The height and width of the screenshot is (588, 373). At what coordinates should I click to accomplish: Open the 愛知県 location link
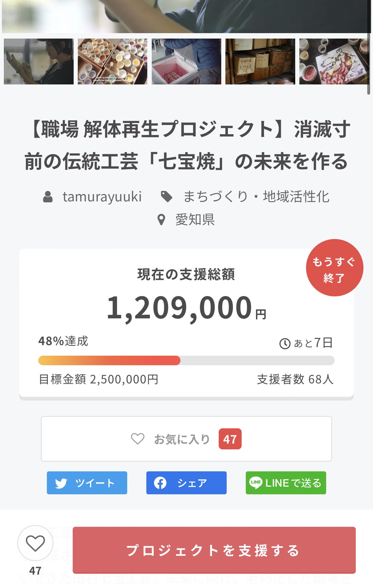[x=195, y=220]
